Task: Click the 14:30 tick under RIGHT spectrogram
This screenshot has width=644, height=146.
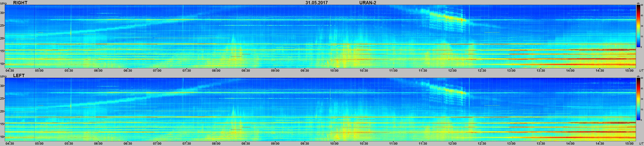Action: 600,71
